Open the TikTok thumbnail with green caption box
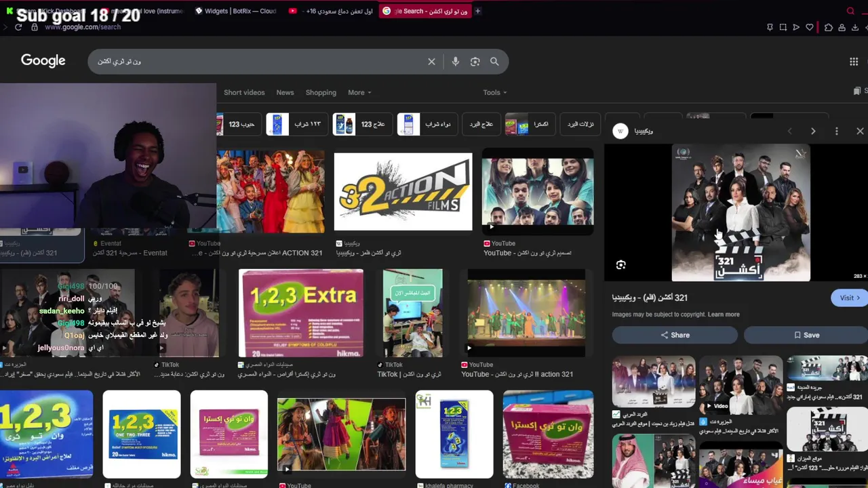 click(412, 313)
